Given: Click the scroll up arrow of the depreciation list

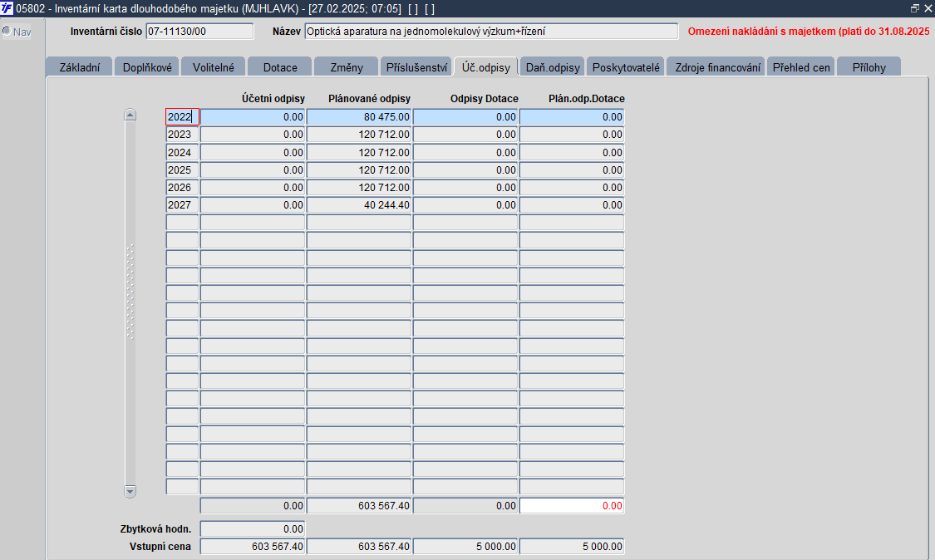Looking at the screenshot, I should pos(130,115).
